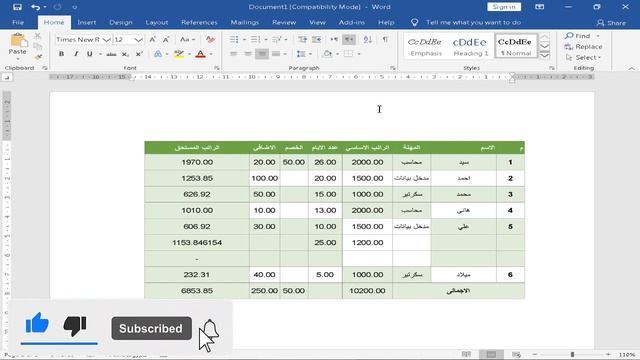This screenshot has height=360, width=640.
Task: Expand the bullets list dropdown
Action: click(244, 40)
